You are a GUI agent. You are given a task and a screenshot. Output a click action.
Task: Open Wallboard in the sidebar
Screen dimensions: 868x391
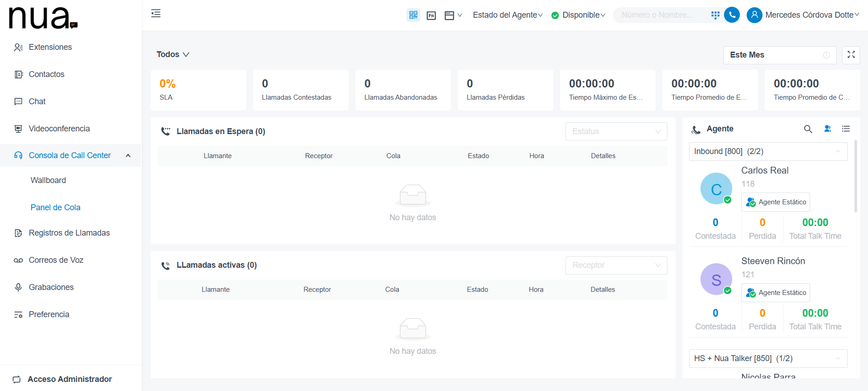point(48,180)
